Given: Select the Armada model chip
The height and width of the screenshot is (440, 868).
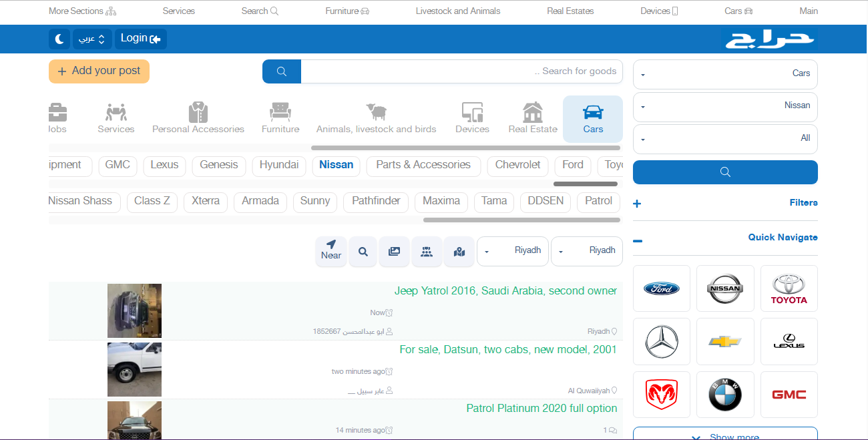Looking at the screenshot, I should tap(260, 202).
